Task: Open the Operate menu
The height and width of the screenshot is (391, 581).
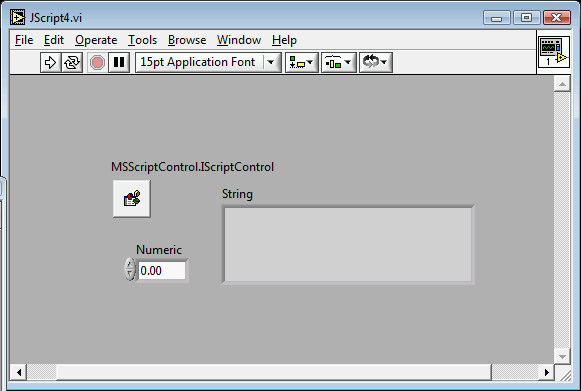Action: click(96, 40)
